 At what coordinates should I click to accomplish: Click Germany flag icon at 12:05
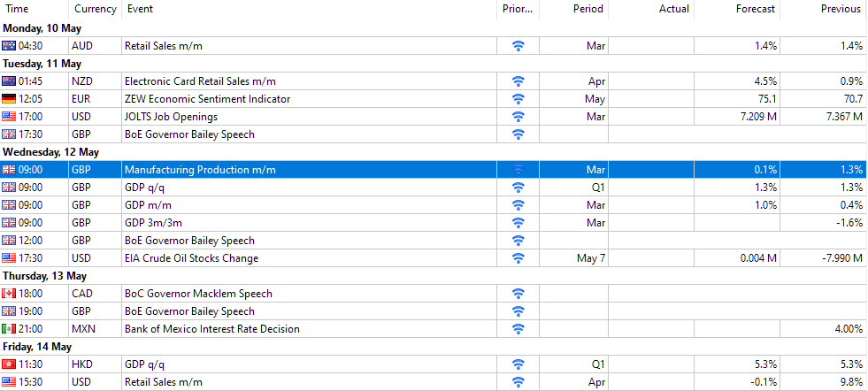click(x=10, y=99)
